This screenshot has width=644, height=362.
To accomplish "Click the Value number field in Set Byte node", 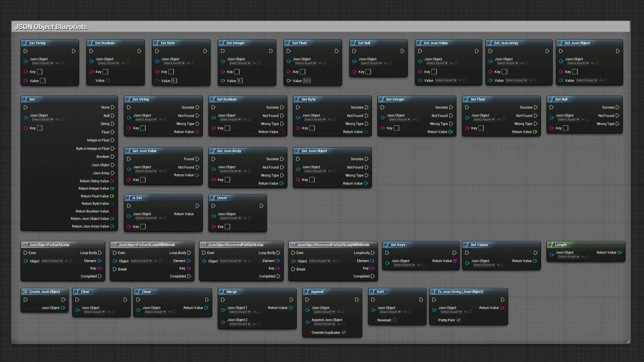I will pyautogui.click(x=174, y=80).
